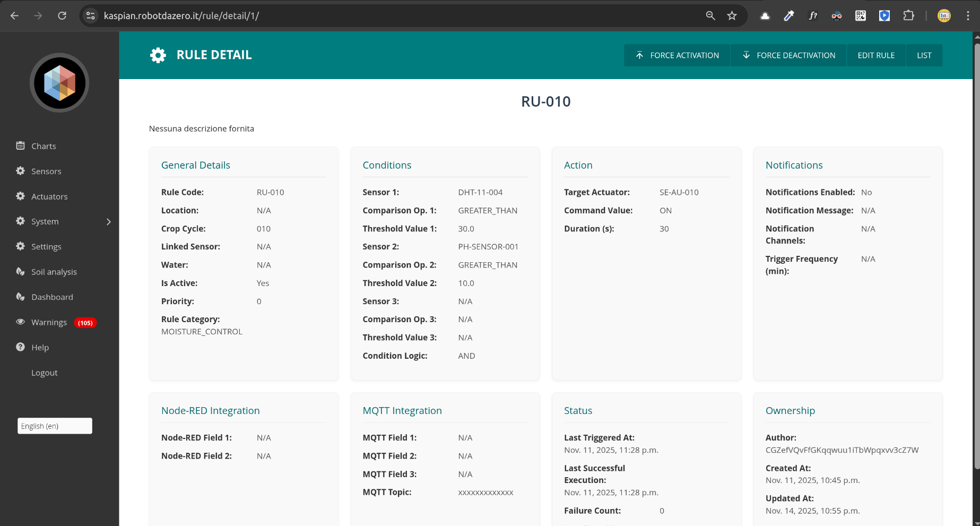Click the Settings gear icon
Screen dimensions: 980x526
click(x=20, y=246)
